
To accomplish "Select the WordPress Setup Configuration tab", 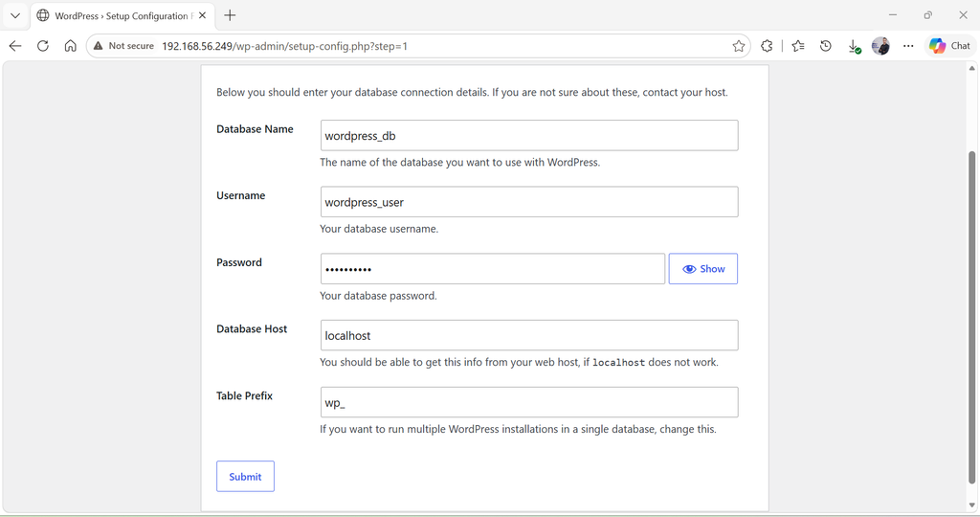I will [122, 15].
